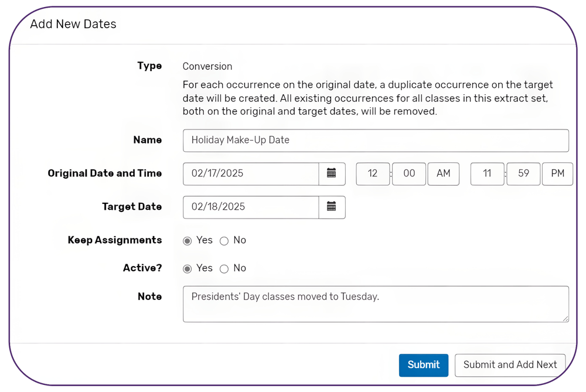Click the 'Active?' label
Image resolution: width=586 pixels, height=392 pixels.
click(x=142, y=268)
